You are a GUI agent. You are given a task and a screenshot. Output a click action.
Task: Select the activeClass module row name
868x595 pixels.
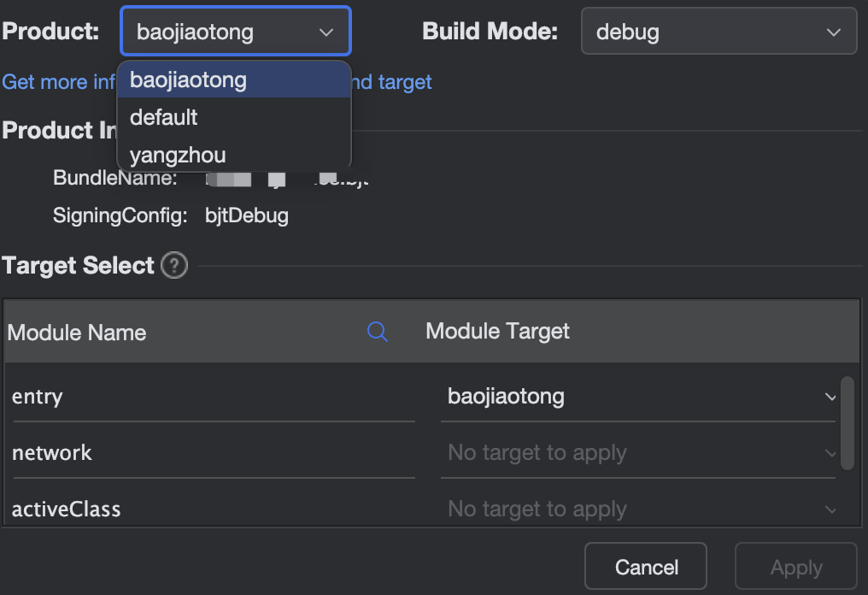click(x=66, y=510)
